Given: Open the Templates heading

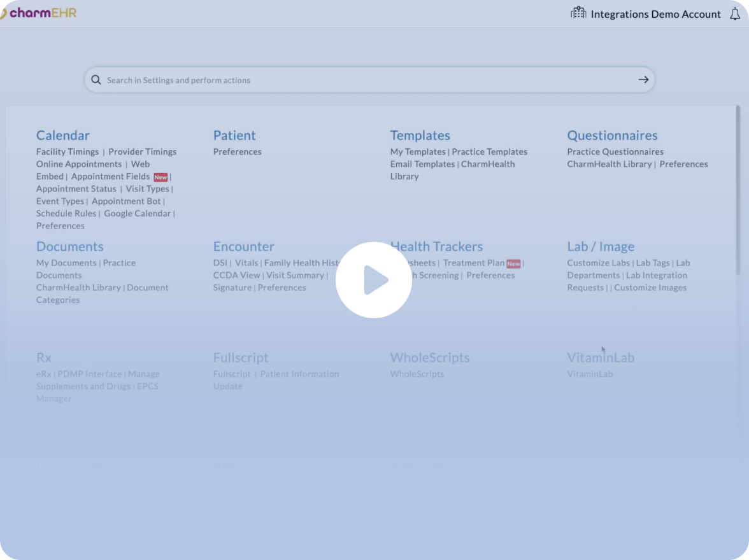Looking at the screenshot, I should [420, 135].
